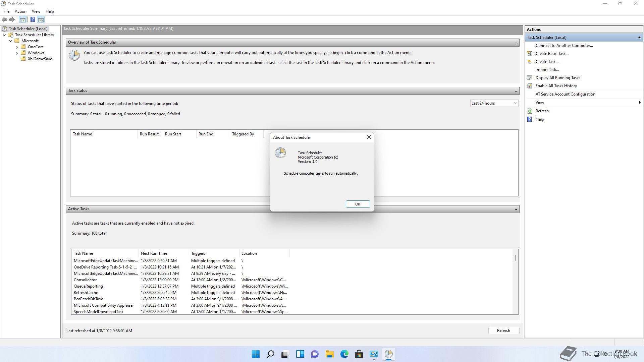Collapse the Task Scheduler Library node
The image size is (644, 362).
(x=4, y=35)
